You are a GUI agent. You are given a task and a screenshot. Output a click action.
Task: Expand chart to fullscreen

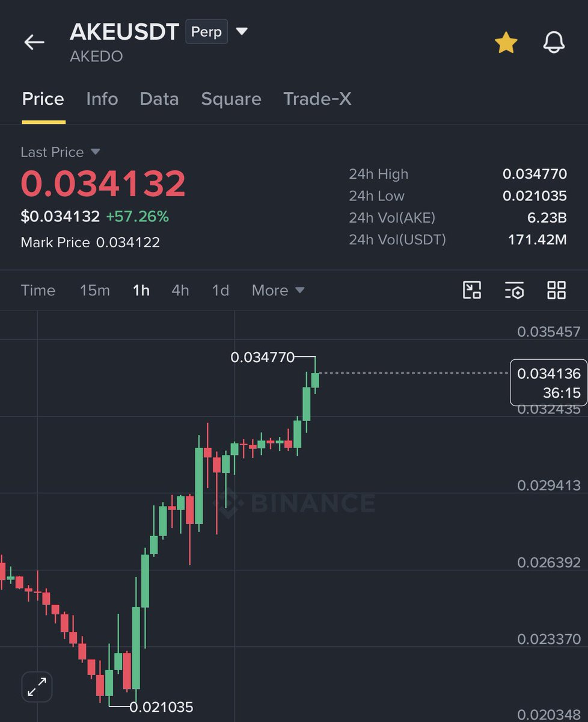coord(37,687)
